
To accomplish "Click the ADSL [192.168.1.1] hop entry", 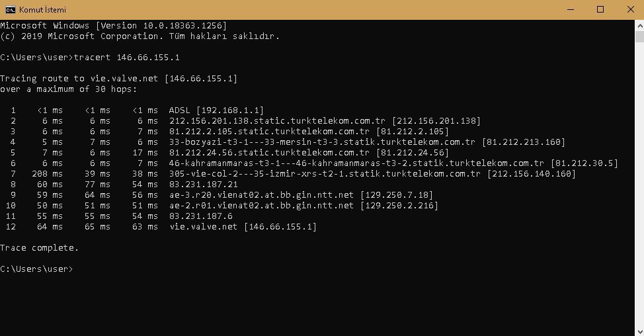I will [x=216, y=110].
